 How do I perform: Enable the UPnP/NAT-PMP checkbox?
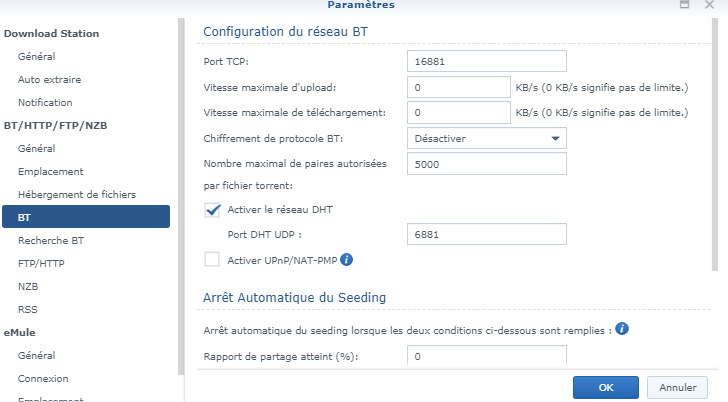coord(212,260)
